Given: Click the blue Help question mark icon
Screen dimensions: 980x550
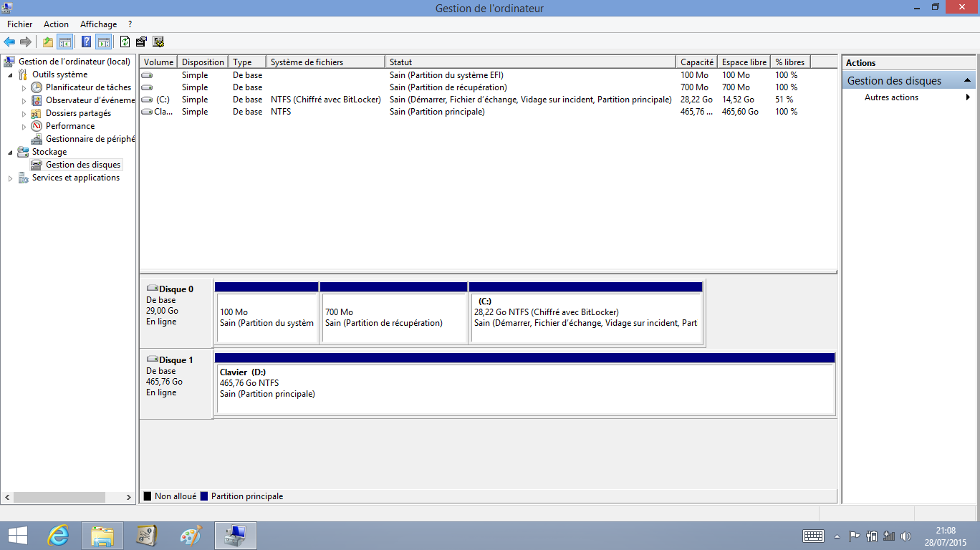Looking at the screenshot, I should click(x=86, y=42).
